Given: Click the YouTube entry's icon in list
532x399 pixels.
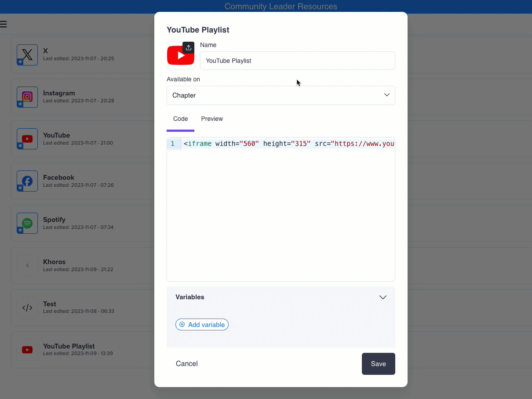Looking at the screenshot, I should (27, 139).
